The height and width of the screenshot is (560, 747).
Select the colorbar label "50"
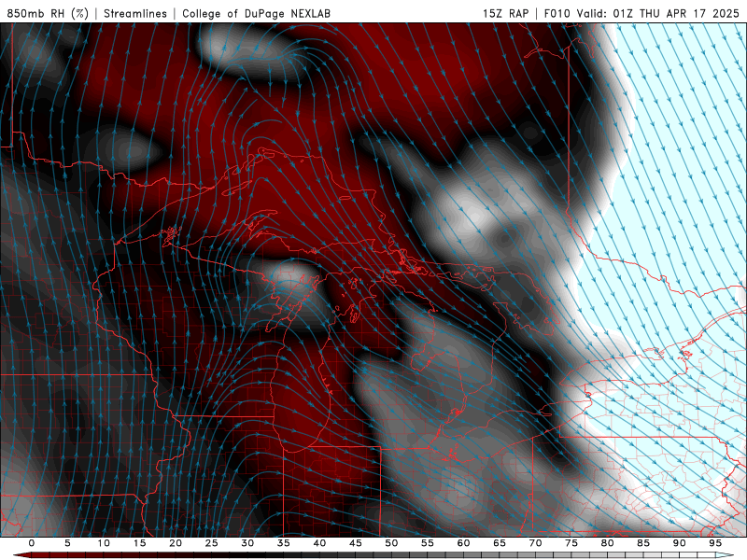(391, 543)
